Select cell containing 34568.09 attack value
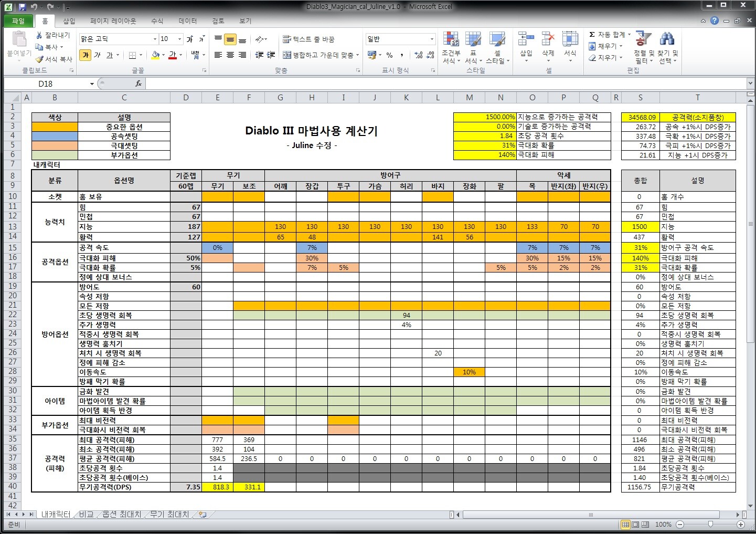The image size is (756, 534). (x=640, y=118)
